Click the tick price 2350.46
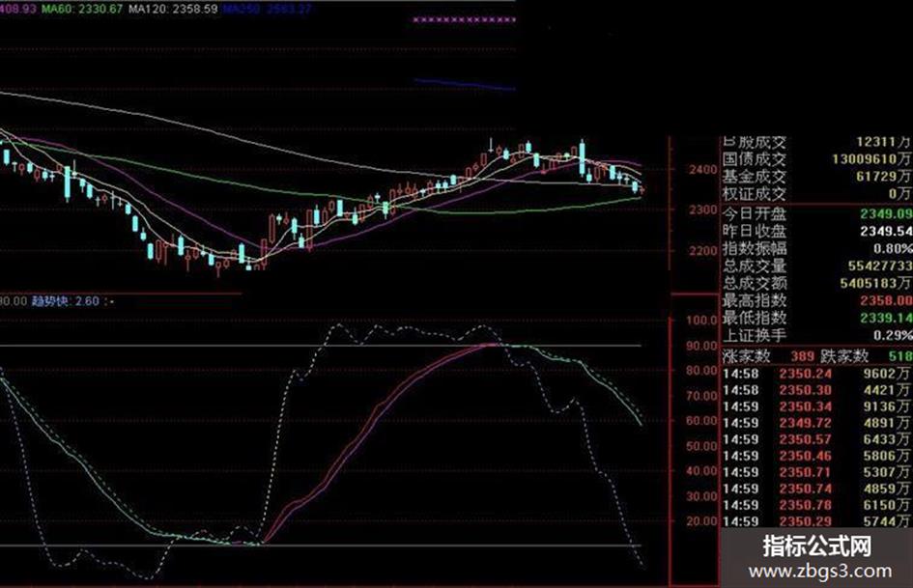 pyautogui.click(x=806, y=456)
